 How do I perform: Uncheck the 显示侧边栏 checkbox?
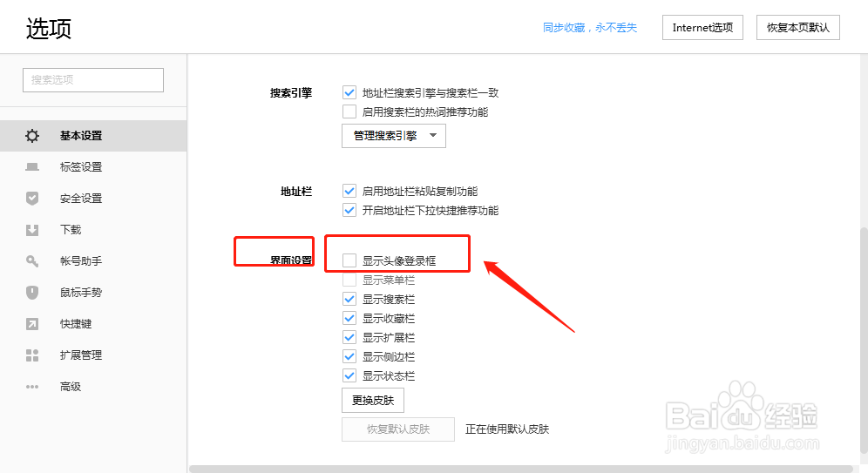(349, 357)
